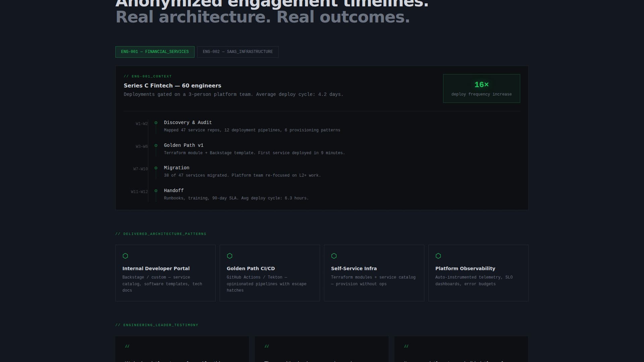Click the W3-W6 week label
The image size is (644, 362).
coord(142,146)
